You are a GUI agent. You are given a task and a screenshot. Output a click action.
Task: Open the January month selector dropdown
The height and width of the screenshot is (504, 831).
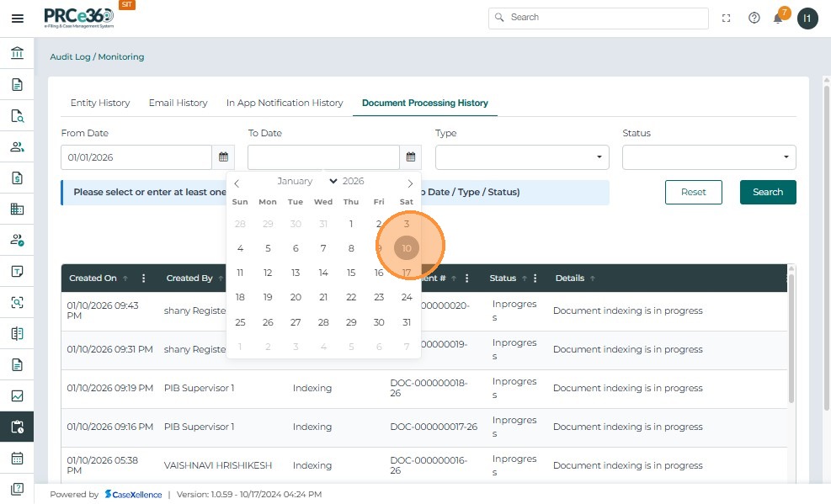point(306,182)
